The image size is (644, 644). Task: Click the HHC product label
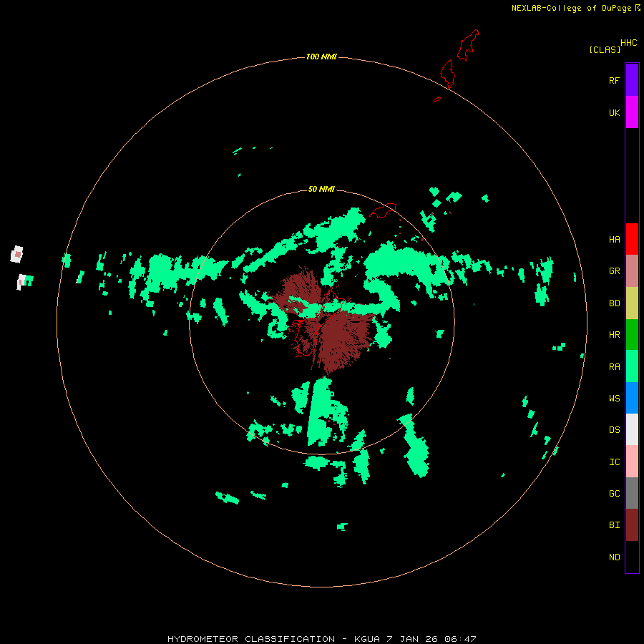628,43
